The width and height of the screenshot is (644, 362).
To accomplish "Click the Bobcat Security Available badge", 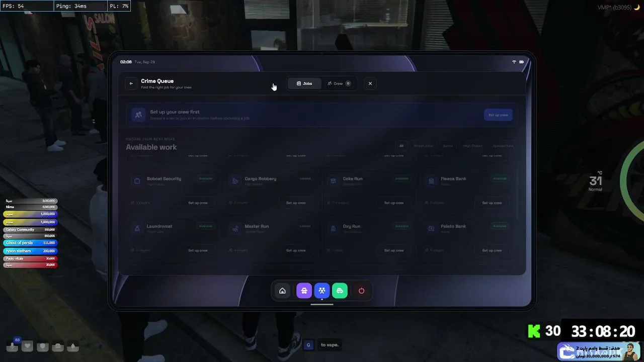I will click(x=205, y=178).
